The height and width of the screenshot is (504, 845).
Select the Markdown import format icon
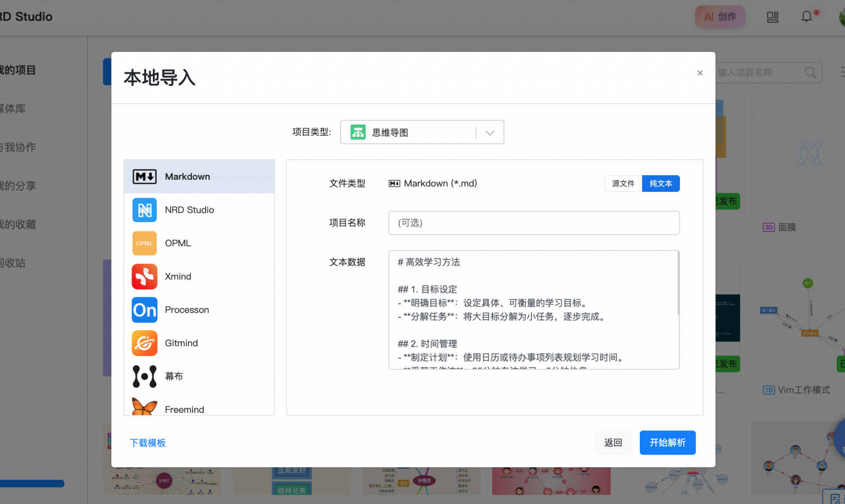click(x=144, y=176)
